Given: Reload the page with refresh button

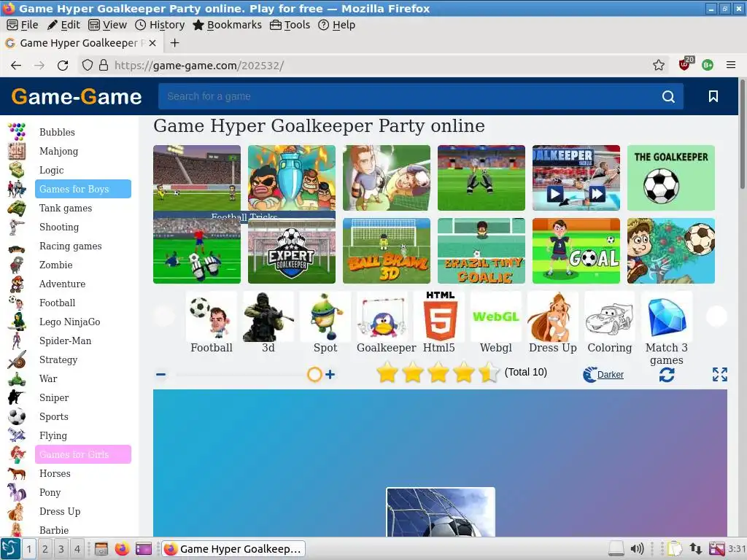Looking at the screenshot, I should [63, 65].
